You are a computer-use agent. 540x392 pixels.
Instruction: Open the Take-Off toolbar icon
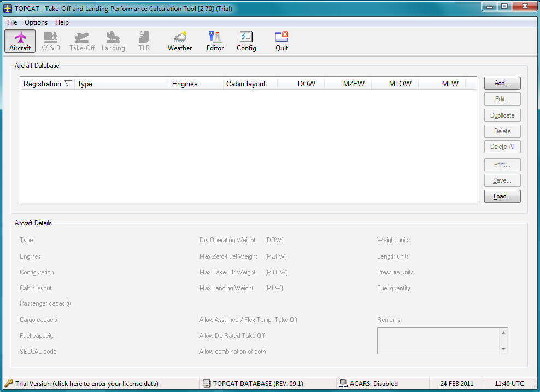point(82,41)
